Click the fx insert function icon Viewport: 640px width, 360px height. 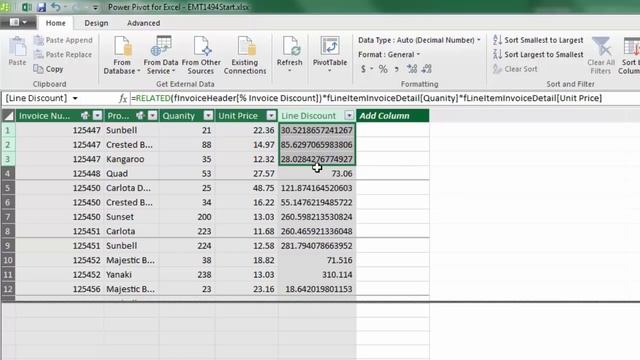pos(123,98)
